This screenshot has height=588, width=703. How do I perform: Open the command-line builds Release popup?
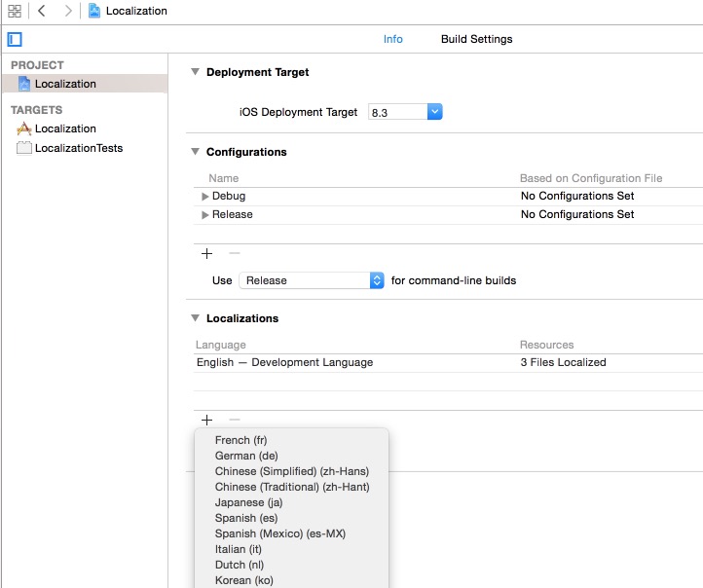click(312, 280)
